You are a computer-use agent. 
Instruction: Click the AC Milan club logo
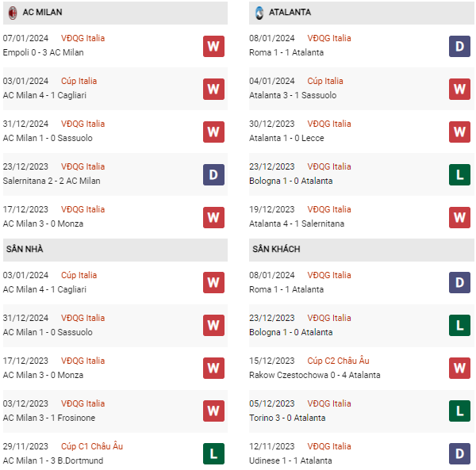12,13
